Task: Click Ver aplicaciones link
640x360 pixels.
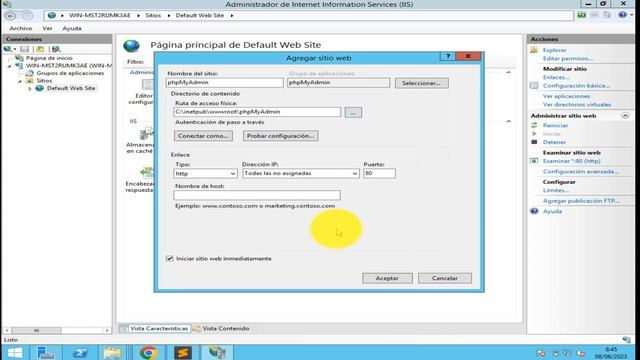Action: point(566,96)
